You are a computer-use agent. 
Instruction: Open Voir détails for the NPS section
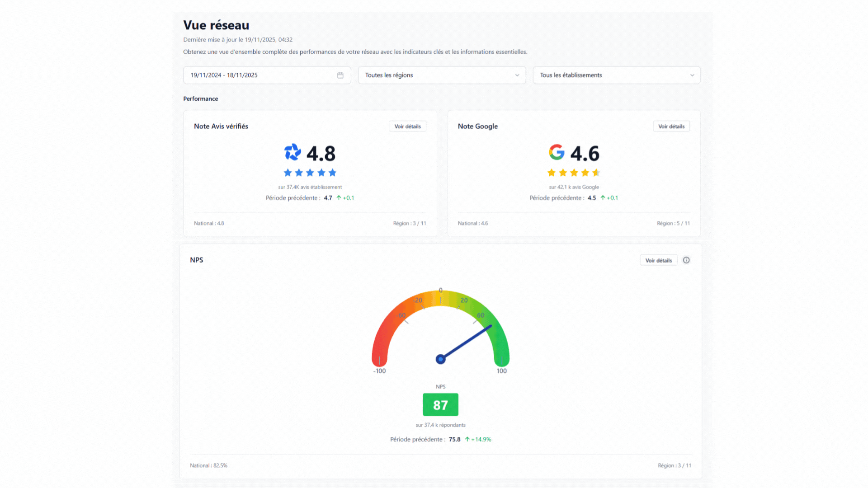pyautogui.click(x=658, y=260)
